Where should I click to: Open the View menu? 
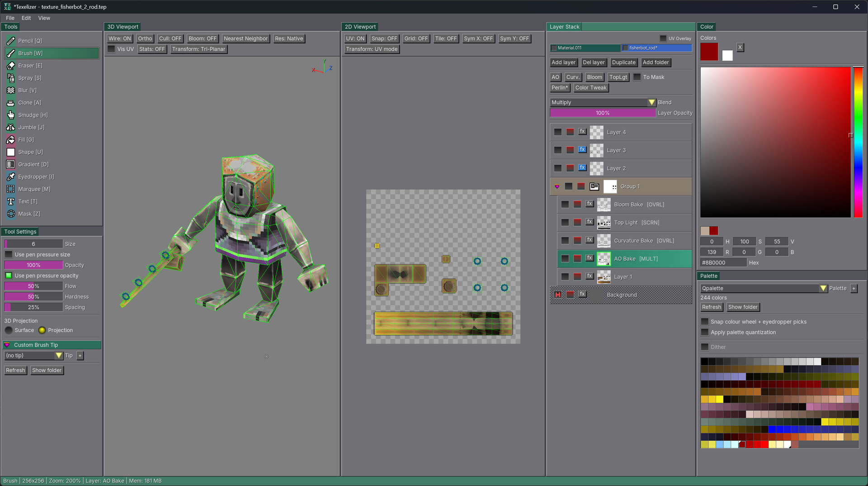click(x=44, y=18)
